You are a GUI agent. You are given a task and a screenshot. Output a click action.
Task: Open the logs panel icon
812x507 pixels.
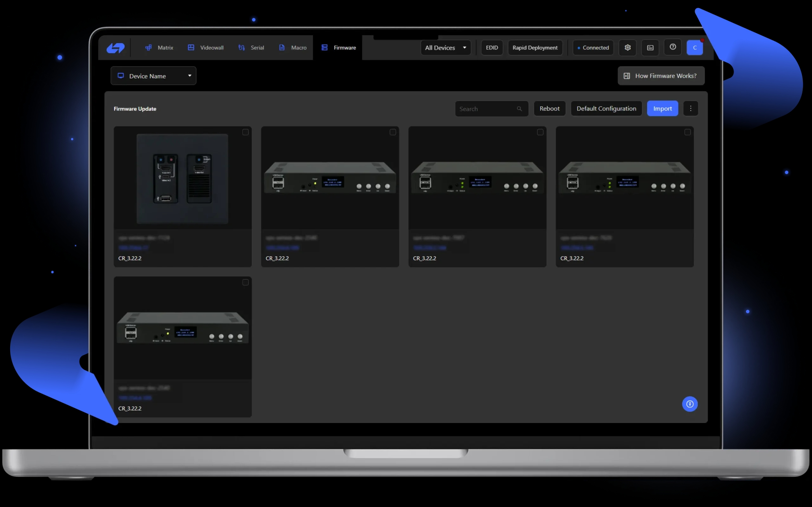coord(650,47)
